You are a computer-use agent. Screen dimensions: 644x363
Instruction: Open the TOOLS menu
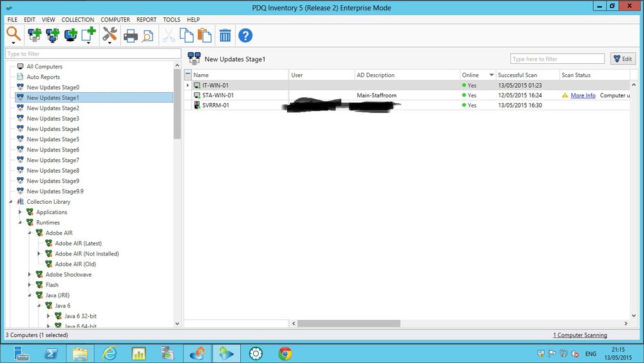[x=171, y=19]
